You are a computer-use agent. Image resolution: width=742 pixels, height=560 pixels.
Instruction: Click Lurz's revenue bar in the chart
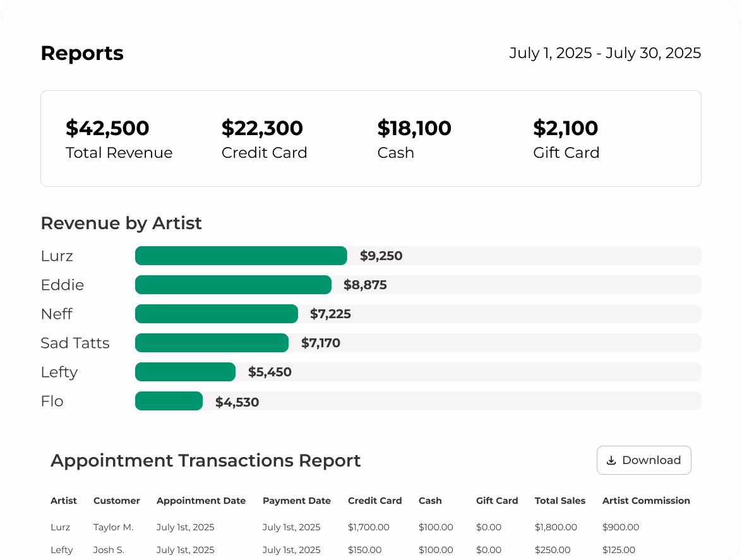click(x=240, y=256)
